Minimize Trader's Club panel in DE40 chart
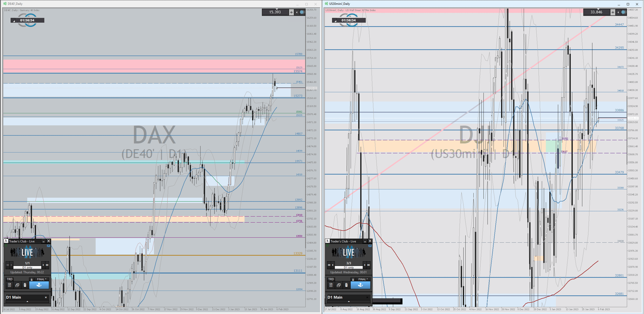Viewport: 644px width, 314px height. (44, 241)
